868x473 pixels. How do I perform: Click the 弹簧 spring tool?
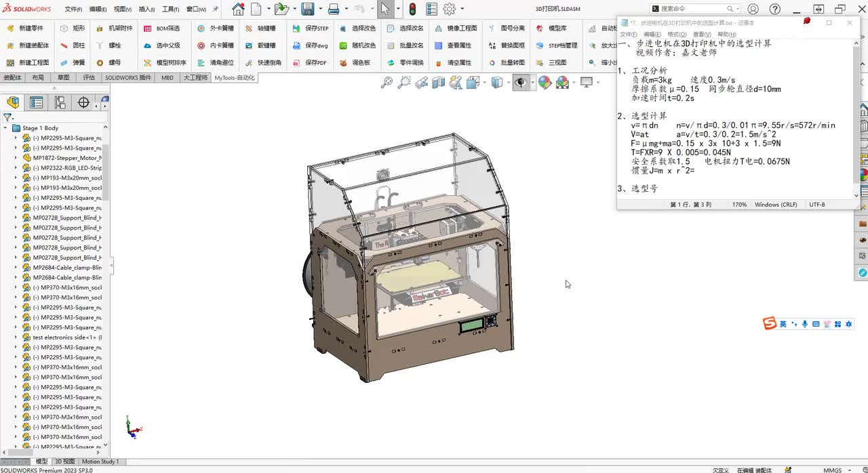pyautogui.click(x=73, y=62)
